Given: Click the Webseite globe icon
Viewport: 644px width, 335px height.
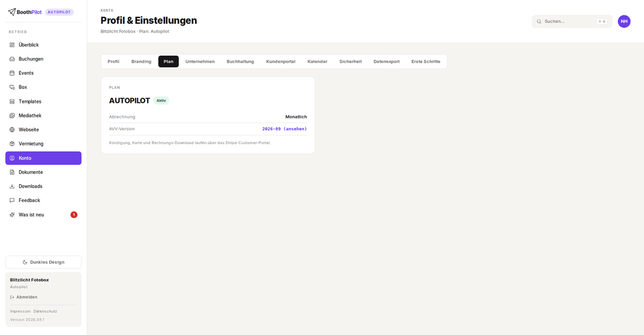Looking at the screenshot, I should (x=12, y=130).
